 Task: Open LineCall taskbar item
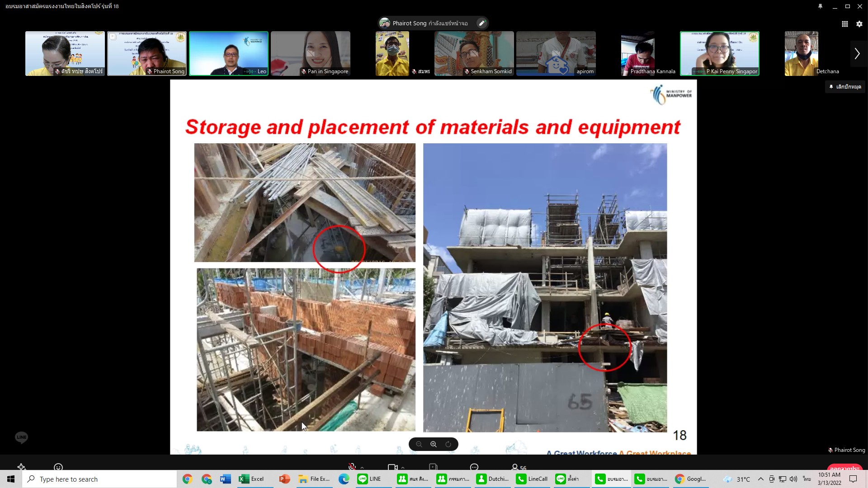(532, 479)
